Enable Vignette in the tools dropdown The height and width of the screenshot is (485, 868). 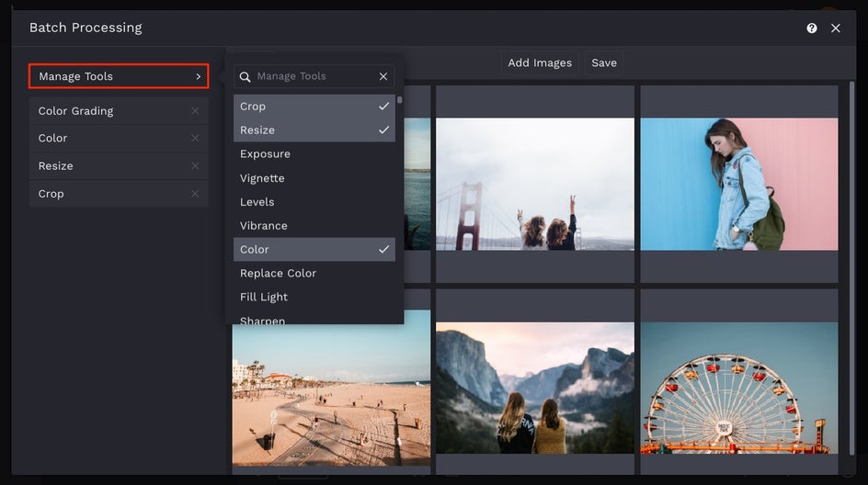(314, 178)
